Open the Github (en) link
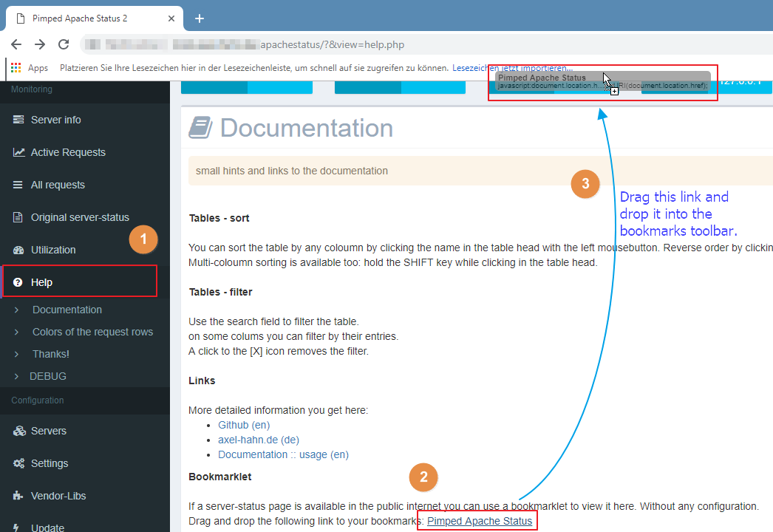 tap(244, 425)
